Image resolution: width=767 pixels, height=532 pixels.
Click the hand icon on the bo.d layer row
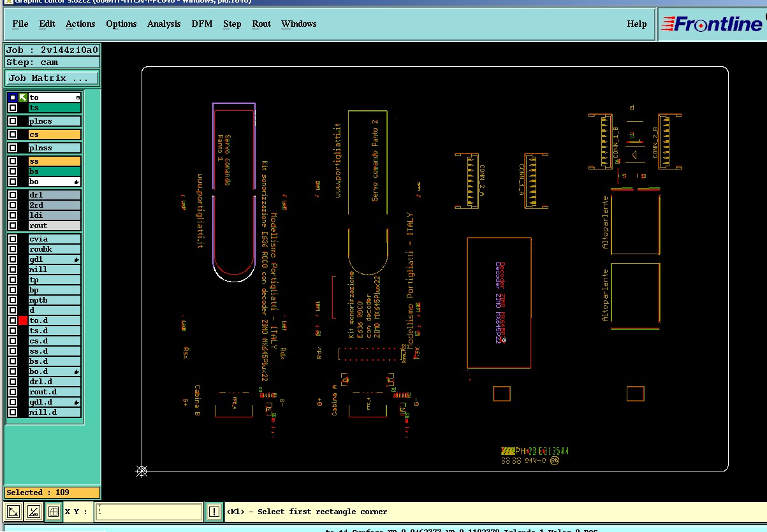click(77, 371)
